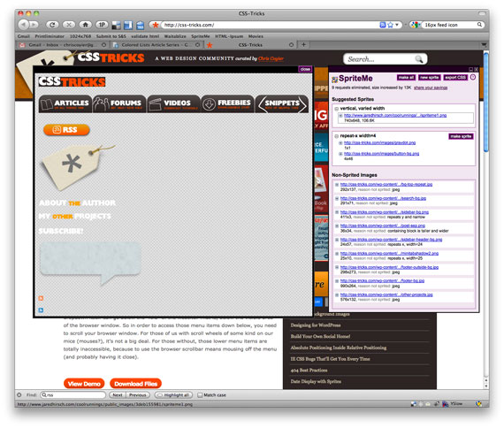Viewport: 504px width, 428px height.
Task: Expand details for search-bg.jpg row
Action: click(337, 198)
